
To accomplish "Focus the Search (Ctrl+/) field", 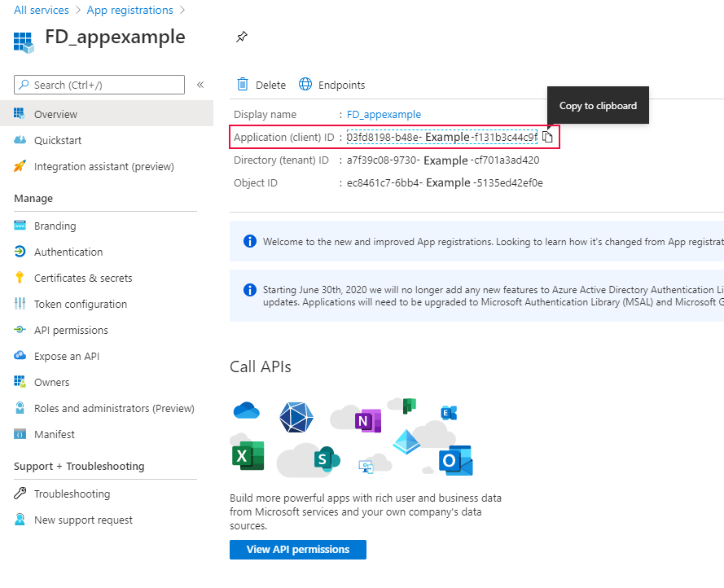I will [x=99, y=85].
